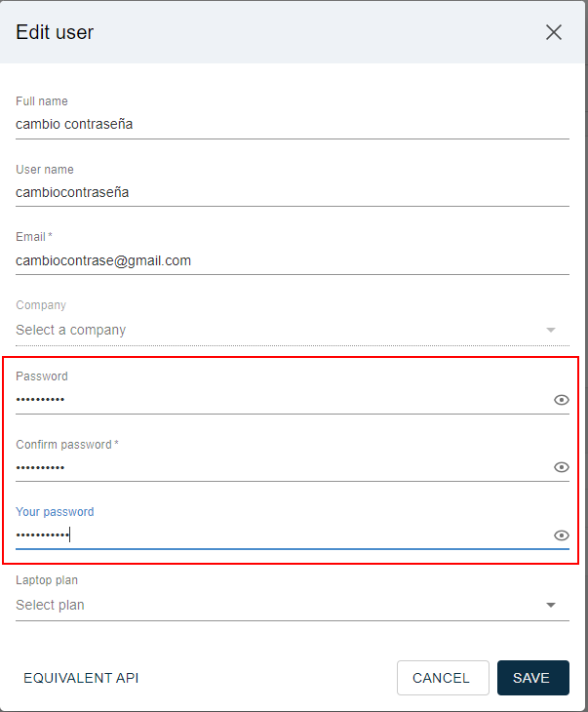588x712 pixels.
Task: Toggle visibility of the Confirm password field
Action: pyautogui.click(x=562, y=467)
